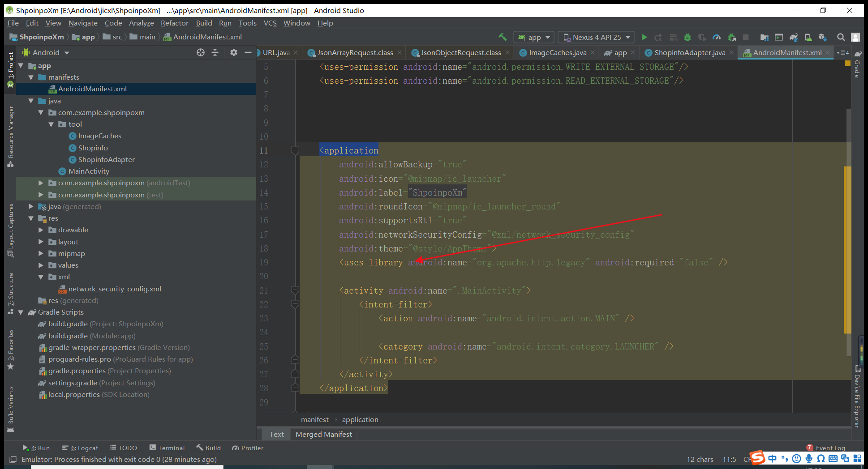Click the Sogou input method tray icon
The image size is (868, 469).
[x=757, y=458]
